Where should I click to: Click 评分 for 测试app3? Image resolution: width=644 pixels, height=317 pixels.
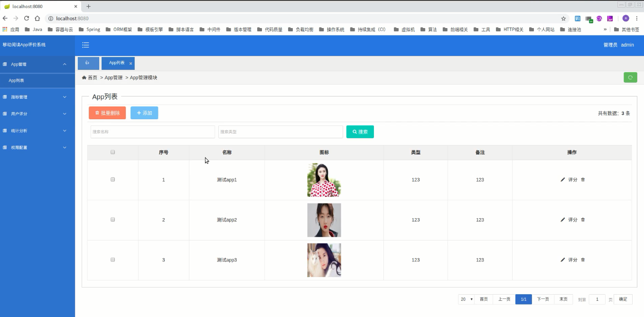[573, 260]
